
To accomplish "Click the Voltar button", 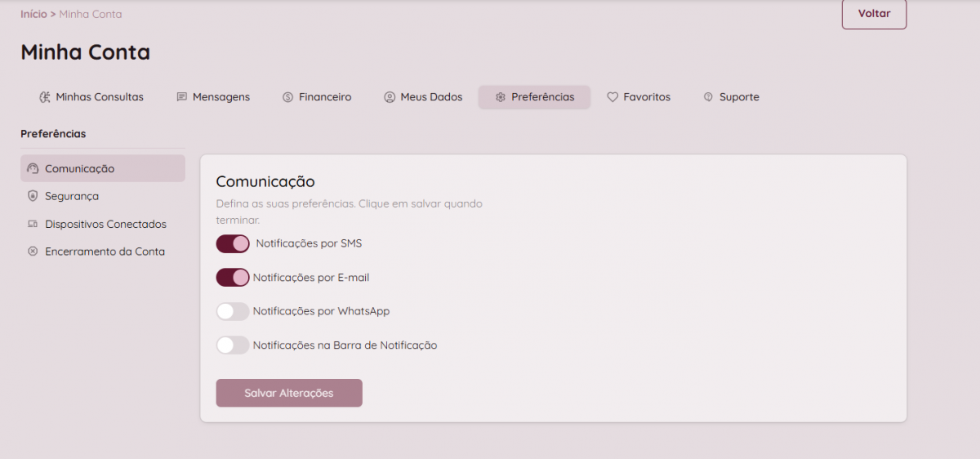I will tap(874, 14).
